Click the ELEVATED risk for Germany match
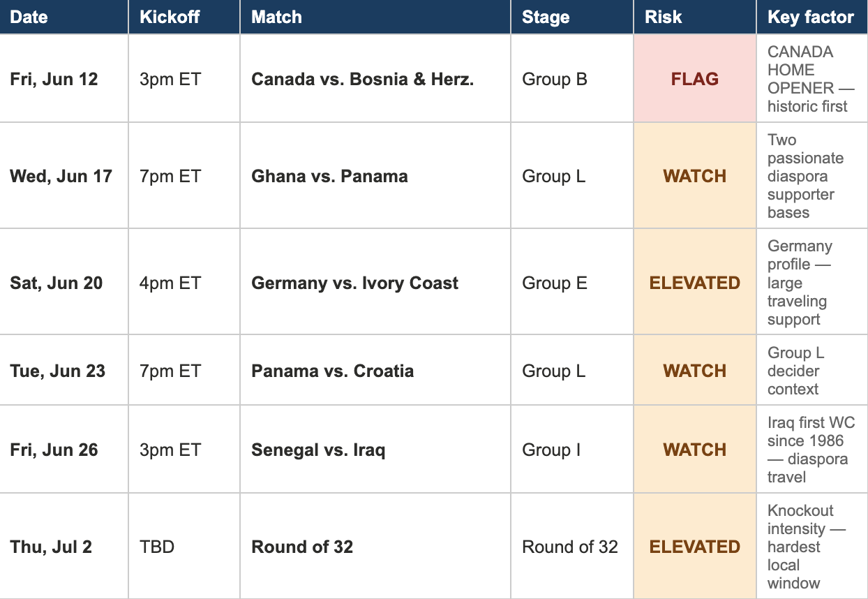The image size is (868, 599). [x=695, y=283]
